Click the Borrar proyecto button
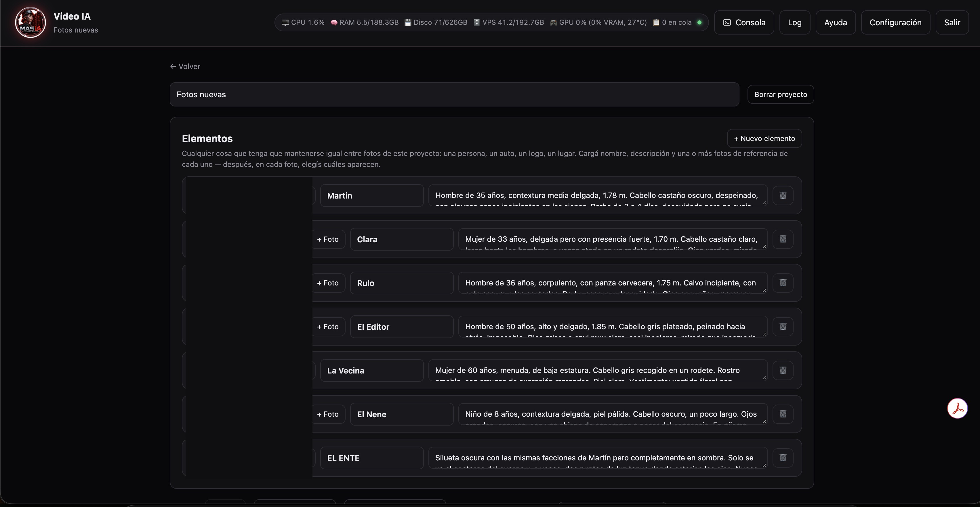Screen dimensions: 980x507 [x=780, y=94]
